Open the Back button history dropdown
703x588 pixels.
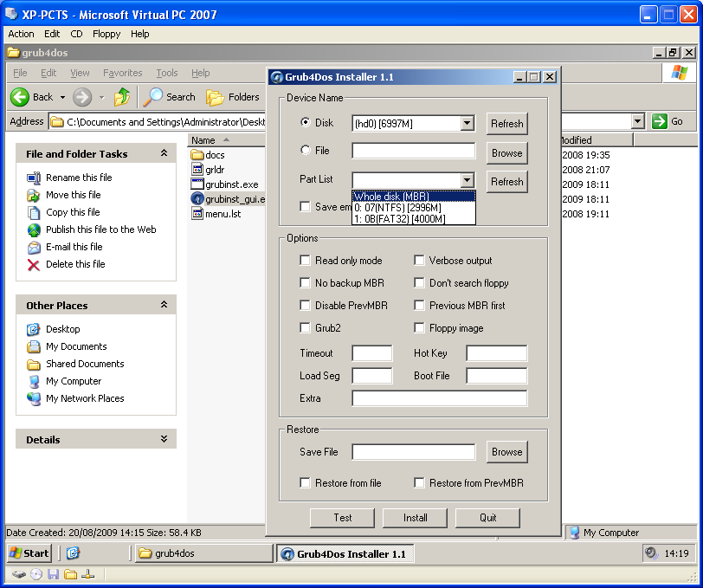(x=62, y=97)
